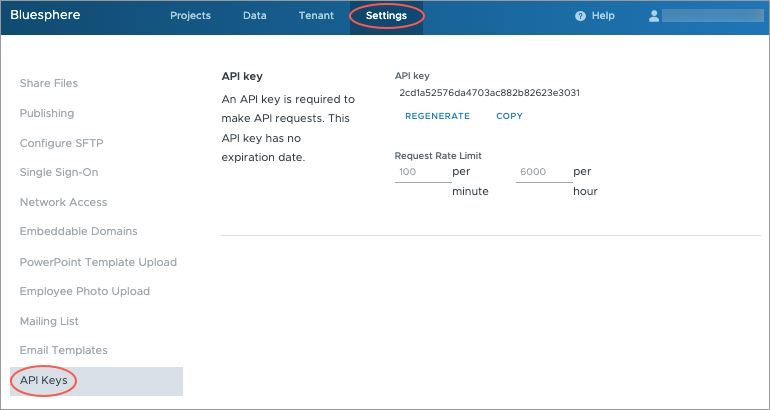Open the user profile avatar icon
Screen dimensions: 770x410
click(654, 17)
